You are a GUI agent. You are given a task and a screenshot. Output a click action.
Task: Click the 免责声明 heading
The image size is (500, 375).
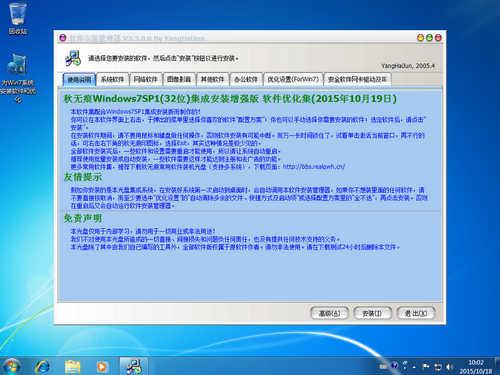83,219
